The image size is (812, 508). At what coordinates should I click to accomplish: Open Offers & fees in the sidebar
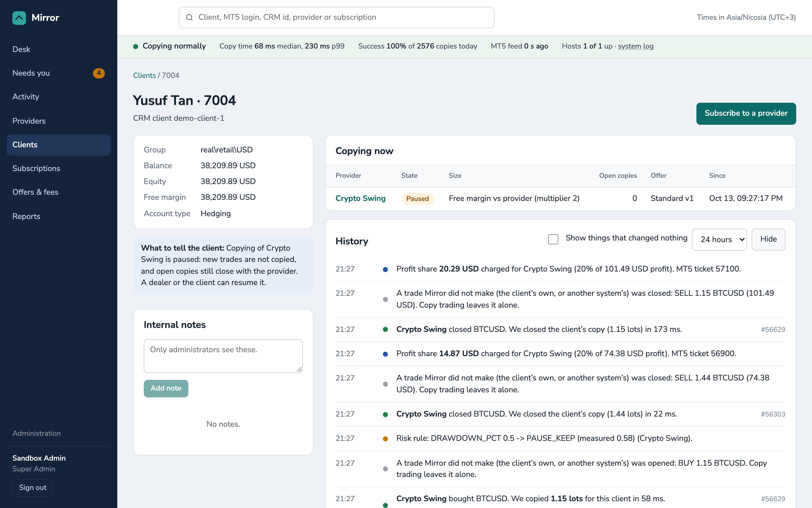click(x=58, y=192)
